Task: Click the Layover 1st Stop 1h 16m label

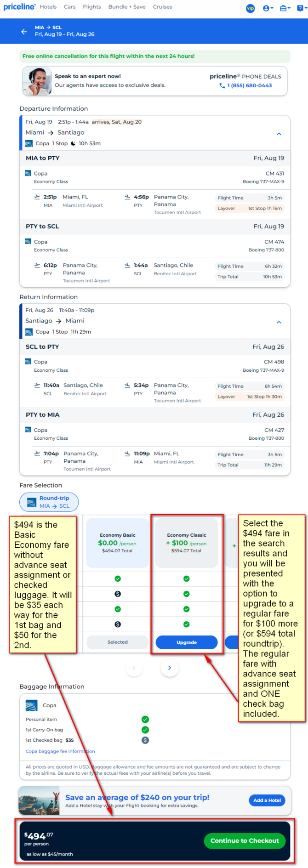Action: point(250,209)
